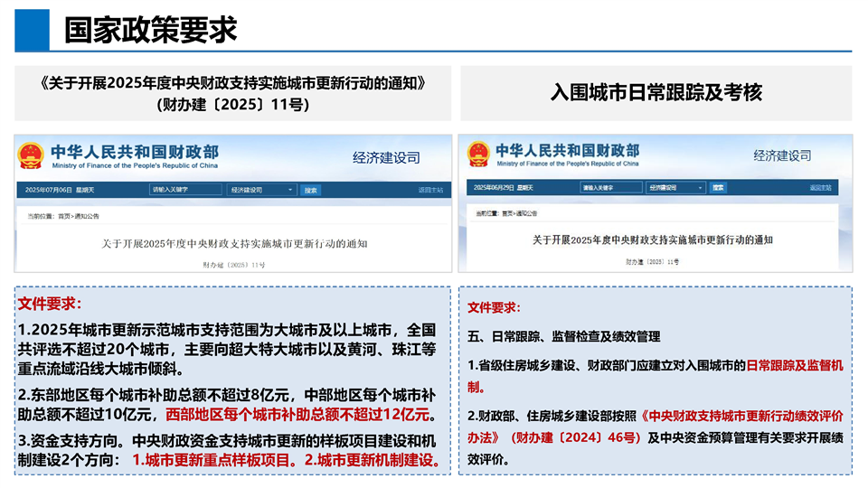The image size is (868, 488).
Task: Click the national emblem on the July 6 page
Action: pos(32,156)
